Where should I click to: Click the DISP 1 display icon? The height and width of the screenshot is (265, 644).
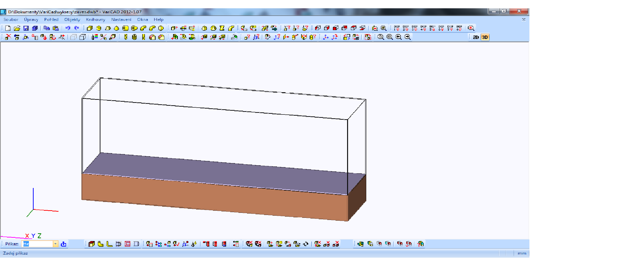click(397, 28)
